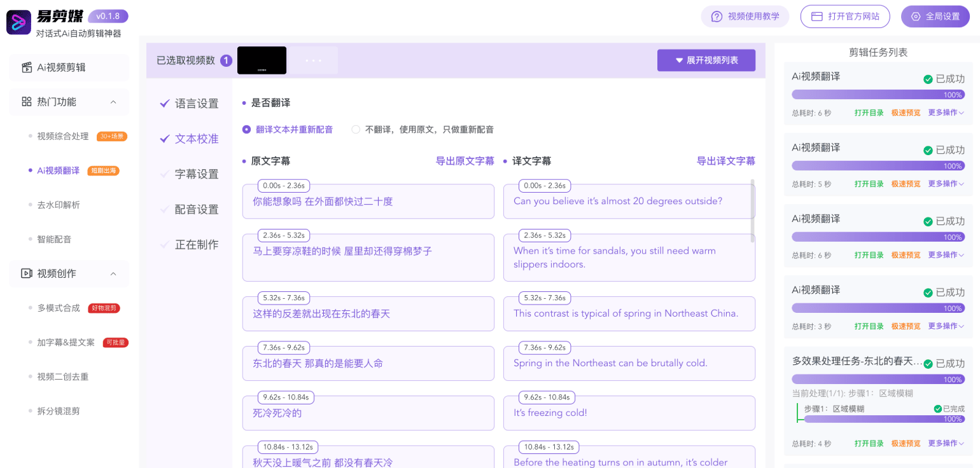
Task: Collapse the 视频创作 section chevron
Action: pos(113,273)
